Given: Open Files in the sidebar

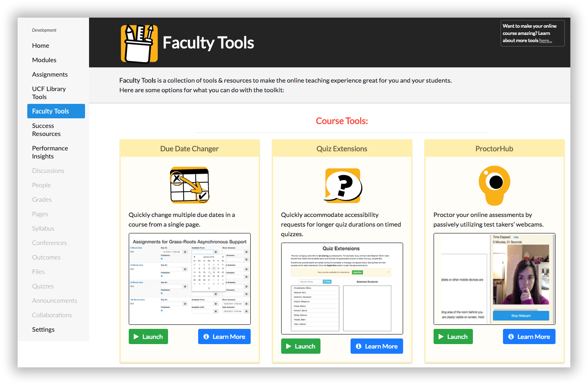Looking at the screenshot, I should click(x=38, y=272).
